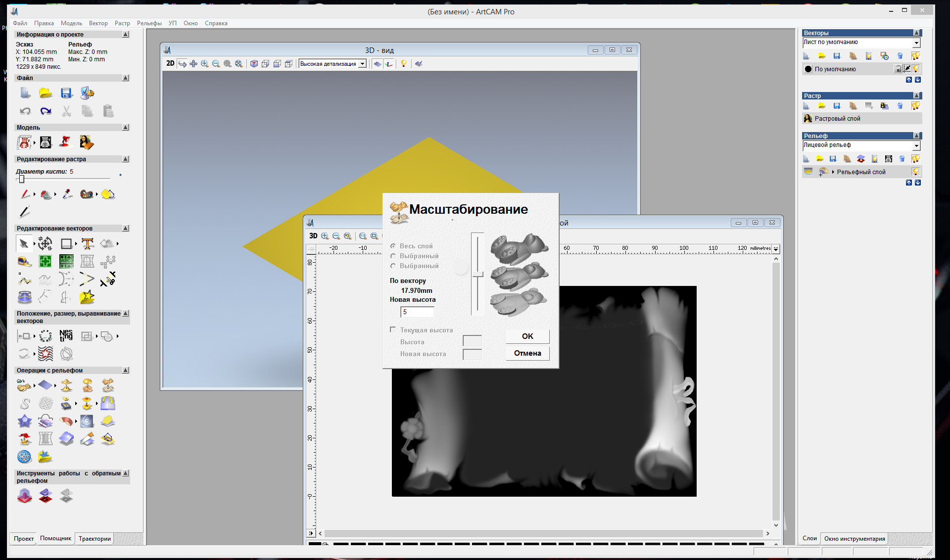Click the 2D view button in 3D toolbar

coord(170,63)
